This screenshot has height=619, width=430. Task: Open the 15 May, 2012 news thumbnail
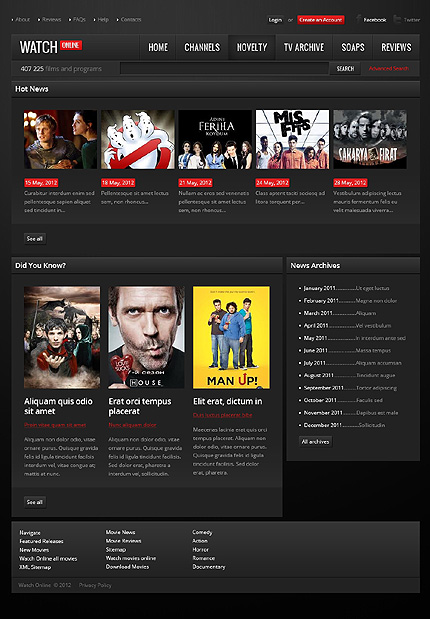60,139
